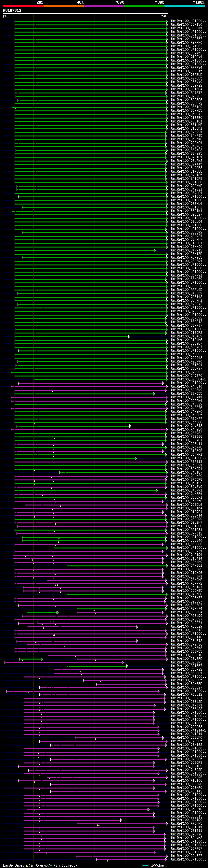Viewport: 208px width, 868px height.
Task: Select the UniRef100_C1N6U8 label
Action: (187, 172)
